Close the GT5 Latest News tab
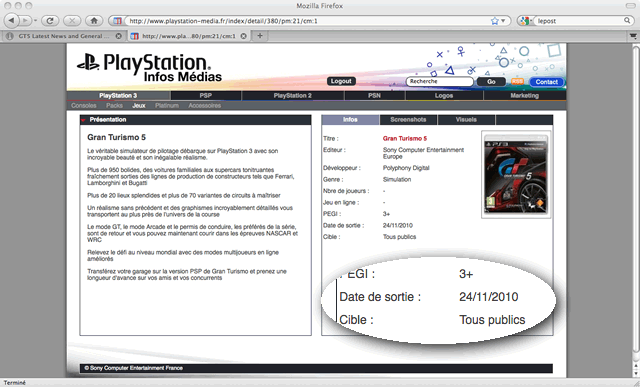Screen dimensions: 640x387 click(118, 36)
